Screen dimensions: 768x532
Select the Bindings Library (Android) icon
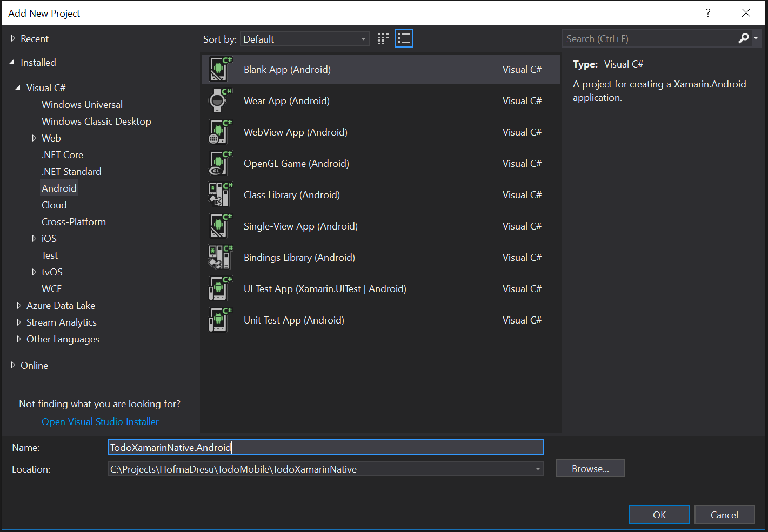221,257
